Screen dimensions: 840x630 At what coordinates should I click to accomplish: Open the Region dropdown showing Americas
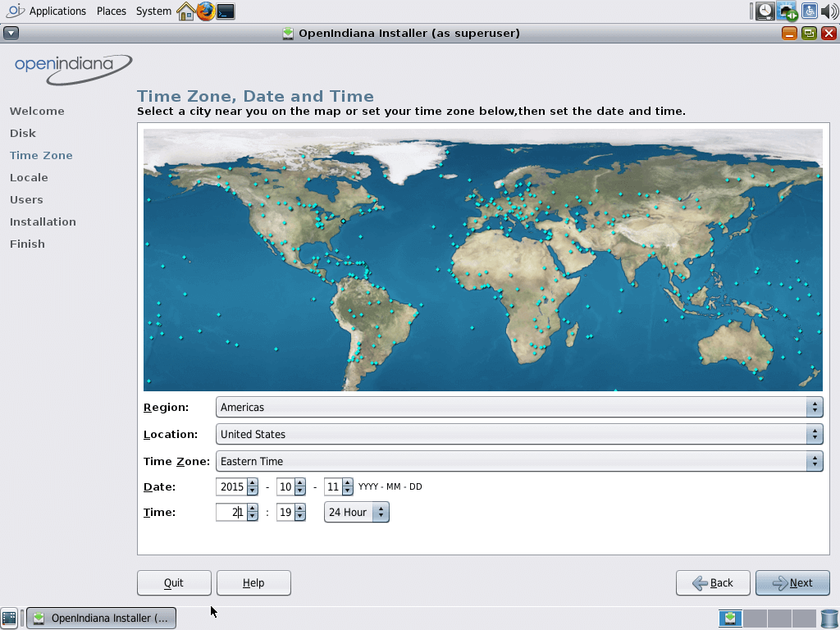point(519,407)
